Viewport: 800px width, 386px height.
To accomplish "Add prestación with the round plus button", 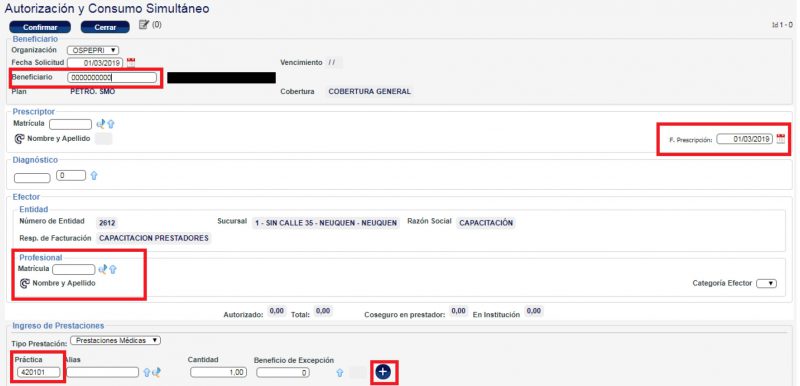I will tap(384, 372).
